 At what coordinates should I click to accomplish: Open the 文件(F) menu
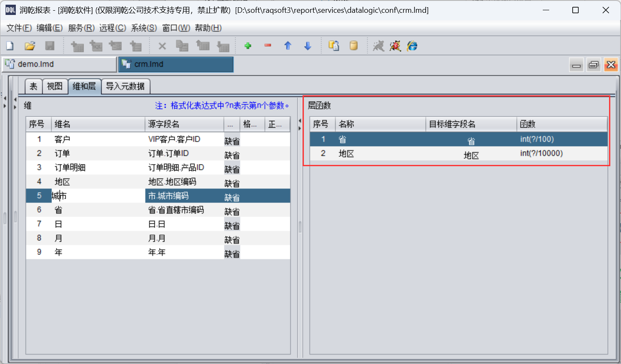click(x=19, y=28)
